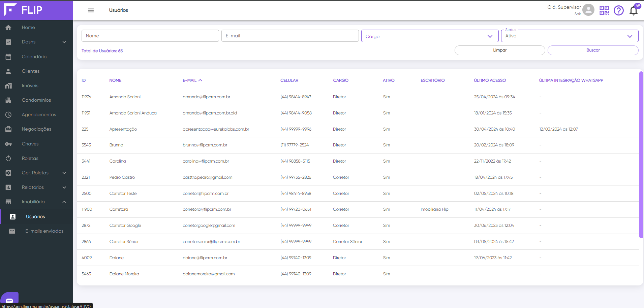644x308 pixels.
Task: Expand the Relatórios chevron
Action: (64, 187)
